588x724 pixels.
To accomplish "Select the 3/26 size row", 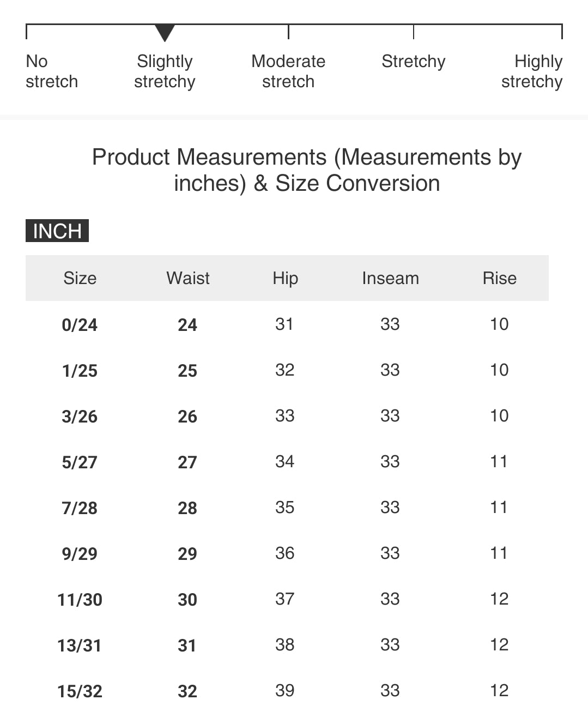I will point(80,417).
